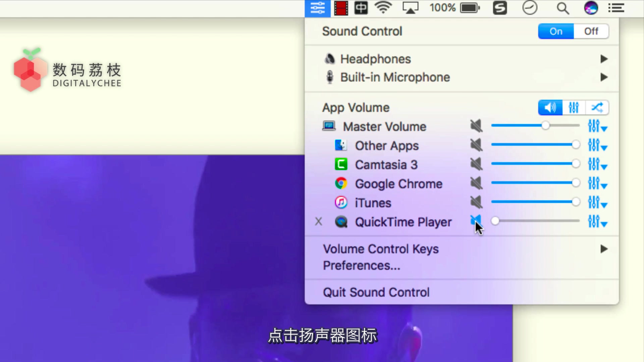This screenshot has width=644, height=362.
Task: Open the Chinese input method menu bar icon
Action: pos(361,8)
